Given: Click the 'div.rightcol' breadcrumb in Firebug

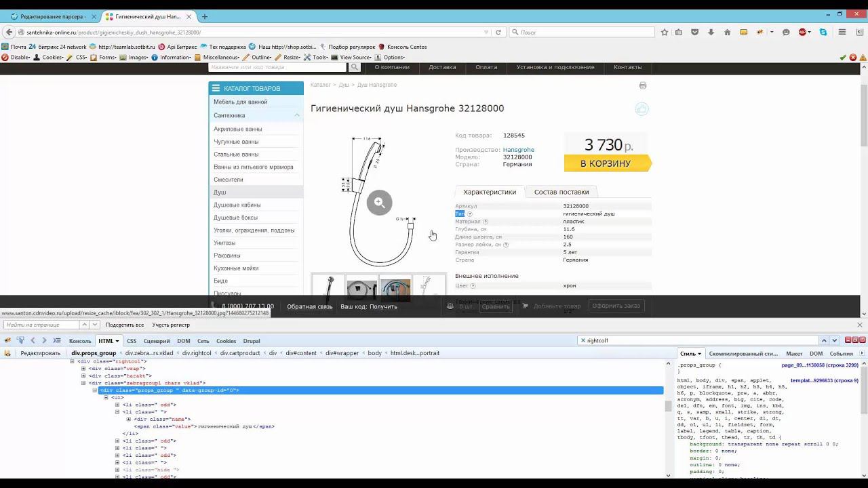Looking at the screenshot, I should coord(197,353).
